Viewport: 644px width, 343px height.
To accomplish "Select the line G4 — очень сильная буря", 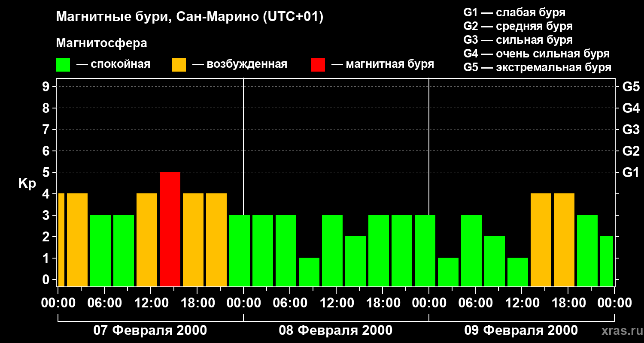I will point(537,54).
